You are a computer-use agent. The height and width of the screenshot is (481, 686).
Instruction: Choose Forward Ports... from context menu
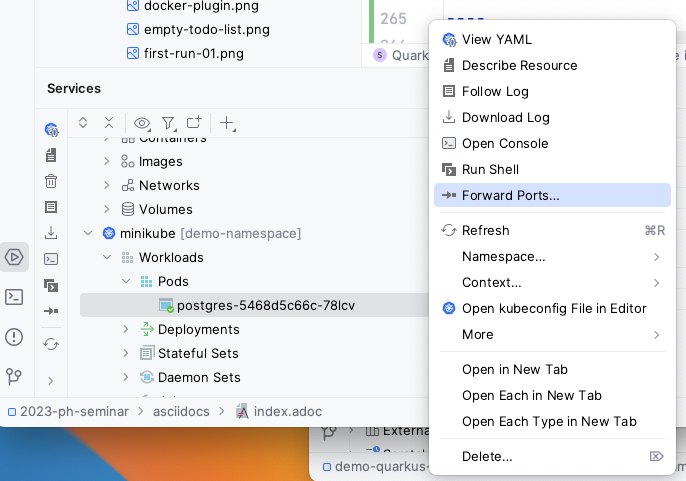[x=552, y=195]
